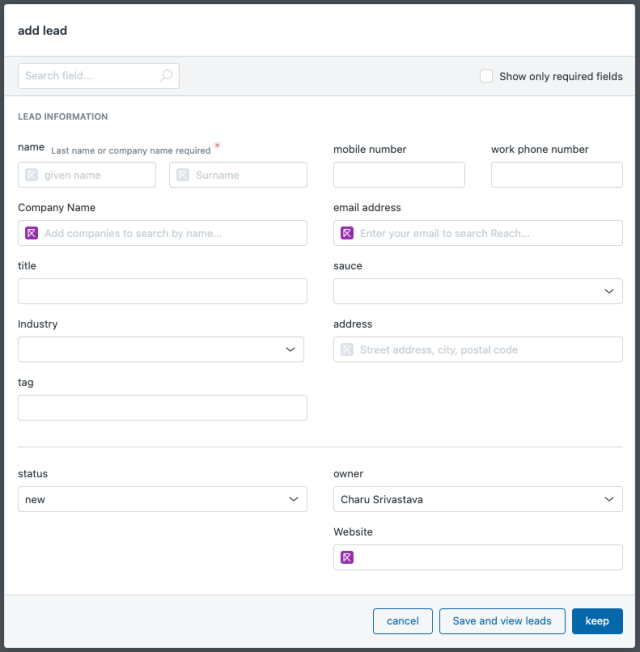Click the Reach icon in email address field
The width and height of the screenshot is (640, 652).
pyautogui.click(x=347, y=233)
